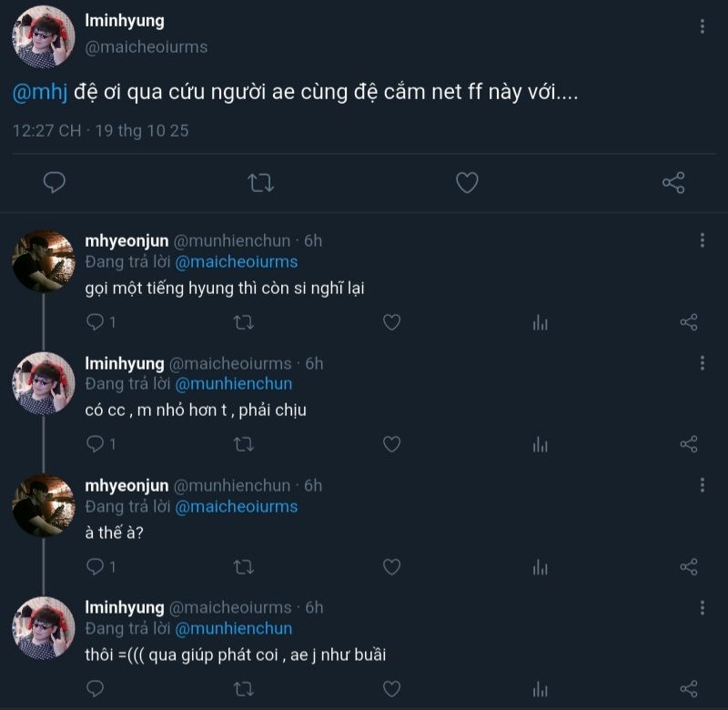This screenshot has height=710, width=728.
Task: Share the main tweet
Action: [x=673, y=183]
